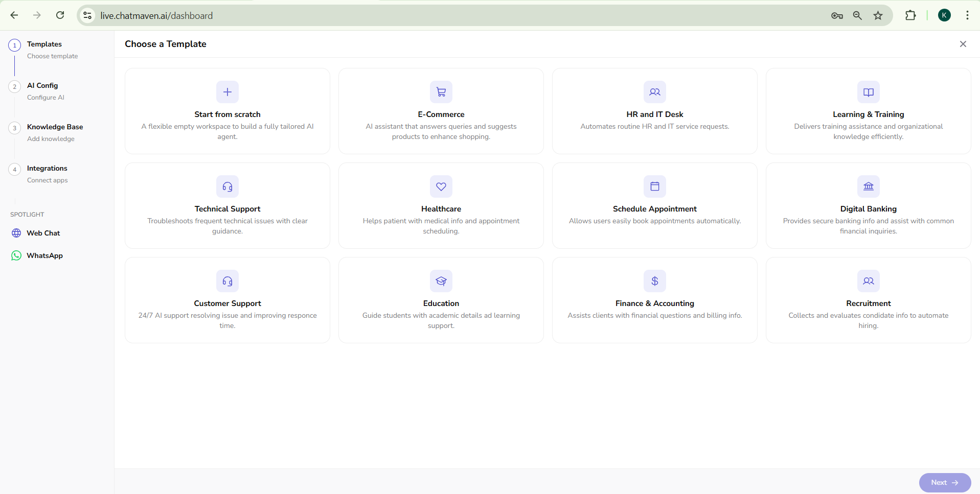Open step 3 Knowledge Base

[55, 127]
